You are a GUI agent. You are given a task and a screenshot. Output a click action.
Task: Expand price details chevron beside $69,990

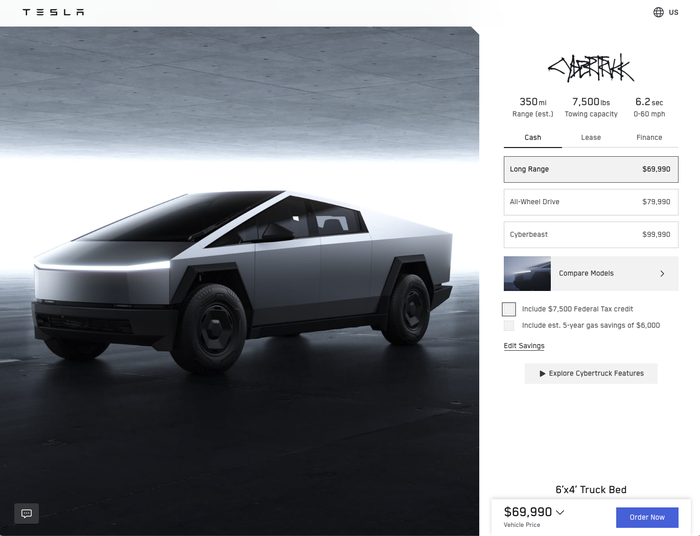[560, 512]
